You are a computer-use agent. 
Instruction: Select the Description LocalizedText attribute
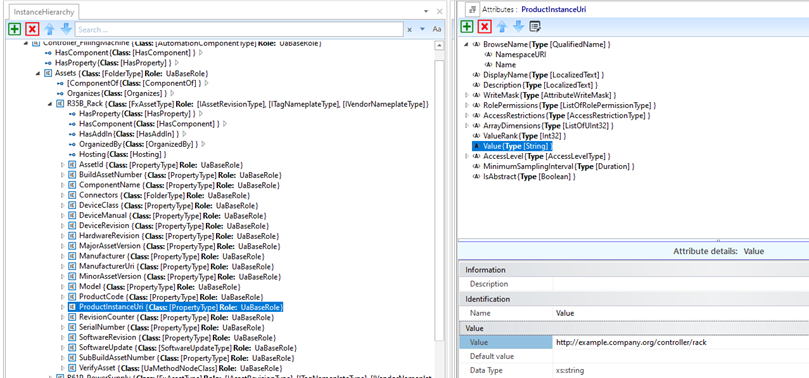535,85
